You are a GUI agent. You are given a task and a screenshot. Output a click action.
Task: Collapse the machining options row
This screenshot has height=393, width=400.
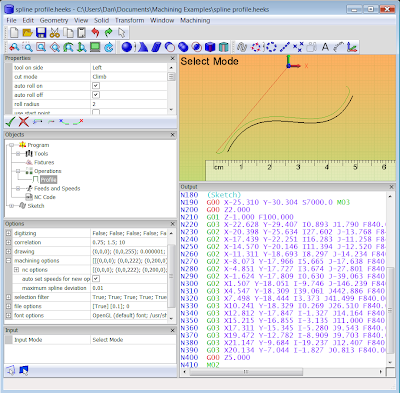click(8, 261)
